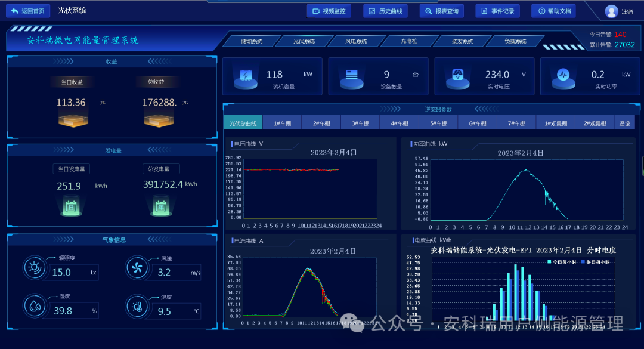Switch to 光伏系统 tab
Screen dimensions: 644x349
coord(304,41)
